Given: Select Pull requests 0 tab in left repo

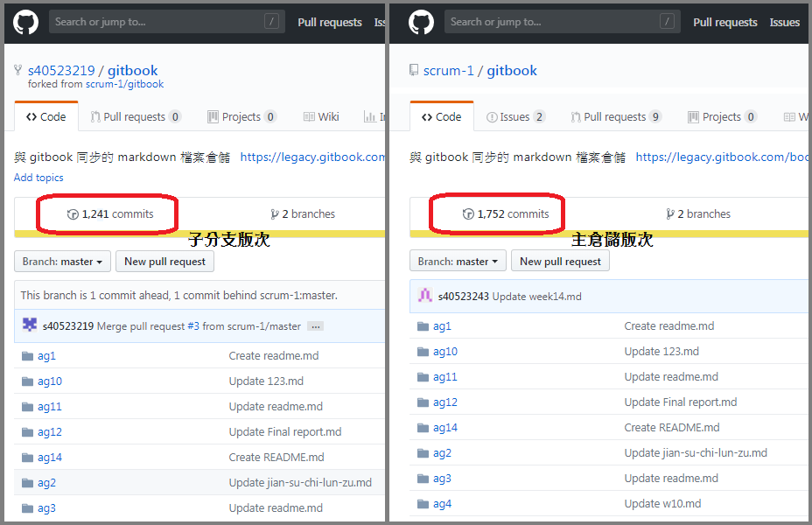Looking at the screenshot, I should point(136,117).
